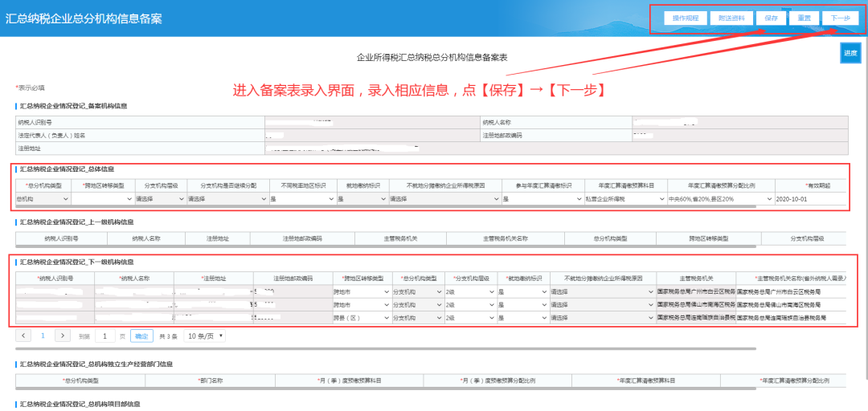Open 跨地市 dropdown in 南海区 row
Viewport: 868px width, 411px height.
coord(362,305)
